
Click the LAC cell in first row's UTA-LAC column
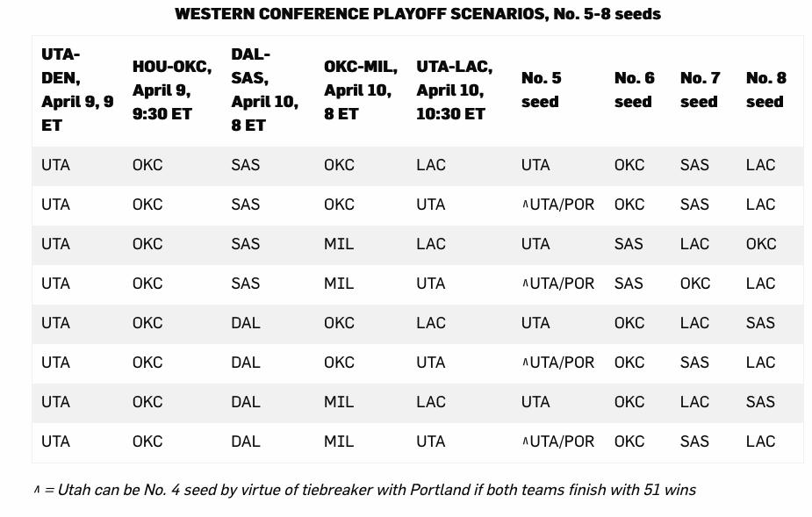[431, 165]
